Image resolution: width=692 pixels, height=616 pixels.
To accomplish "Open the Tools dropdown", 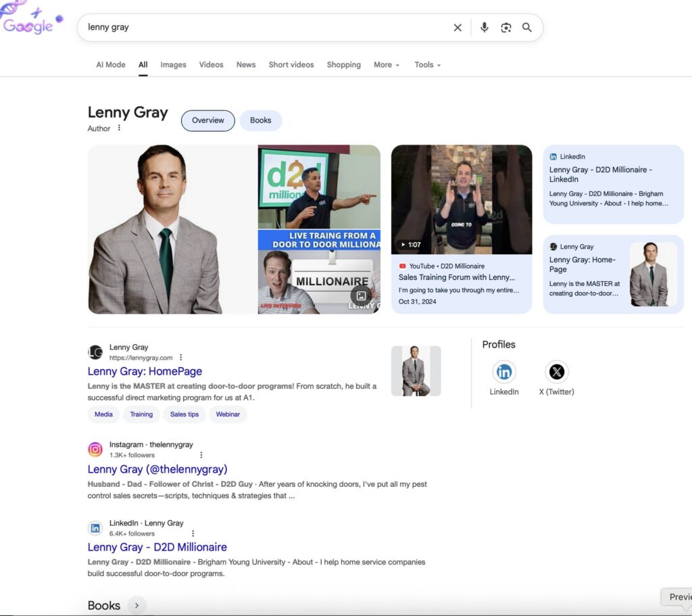I will (427, 65).
